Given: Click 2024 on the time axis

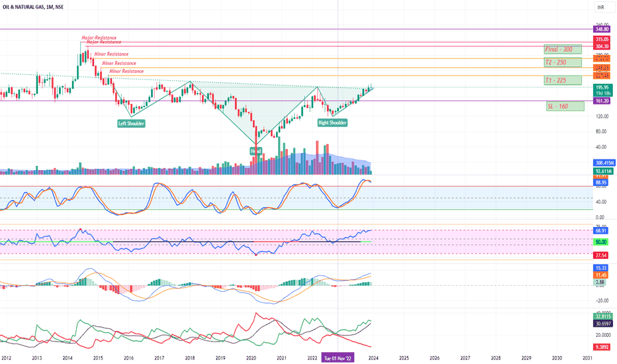Looking at the screenshot, I should point(373,358).
